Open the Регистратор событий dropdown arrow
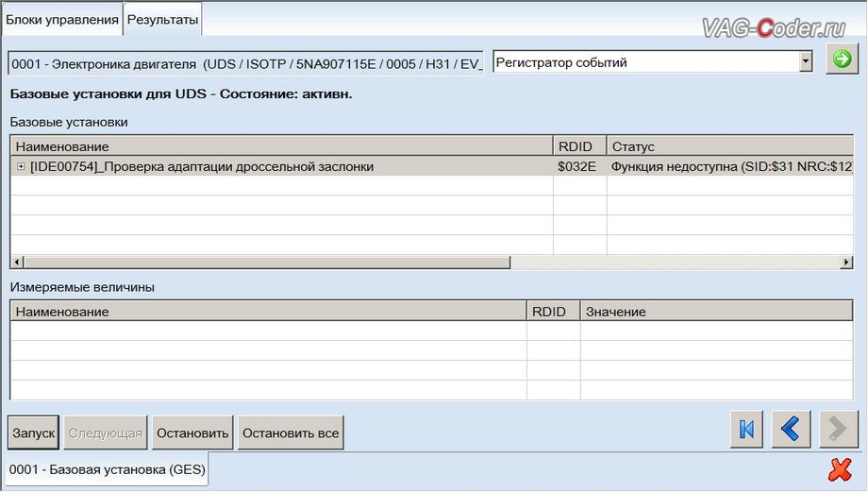The image size is (868, 492). pyautogui.click(x=806, y=61)
